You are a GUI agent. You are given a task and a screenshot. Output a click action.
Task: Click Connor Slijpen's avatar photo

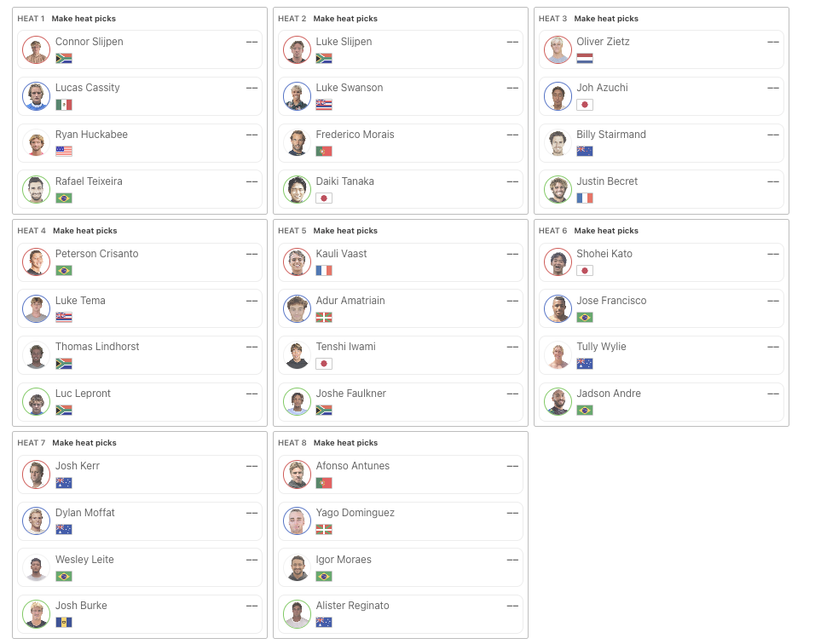click(37, 50)
